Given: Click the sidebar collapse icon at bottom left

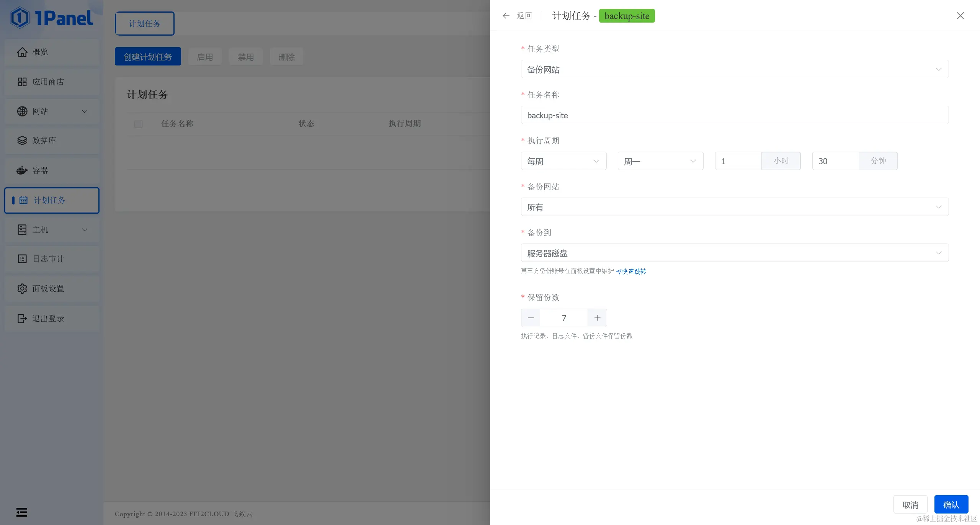Looking at the screenshot, I should pos(22,512).
